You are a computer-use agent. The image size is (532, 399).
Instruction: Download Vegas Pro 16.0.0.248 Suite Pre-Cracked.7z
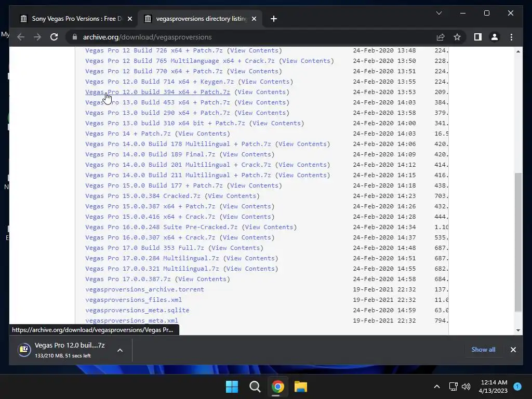[x=161, y=227]
